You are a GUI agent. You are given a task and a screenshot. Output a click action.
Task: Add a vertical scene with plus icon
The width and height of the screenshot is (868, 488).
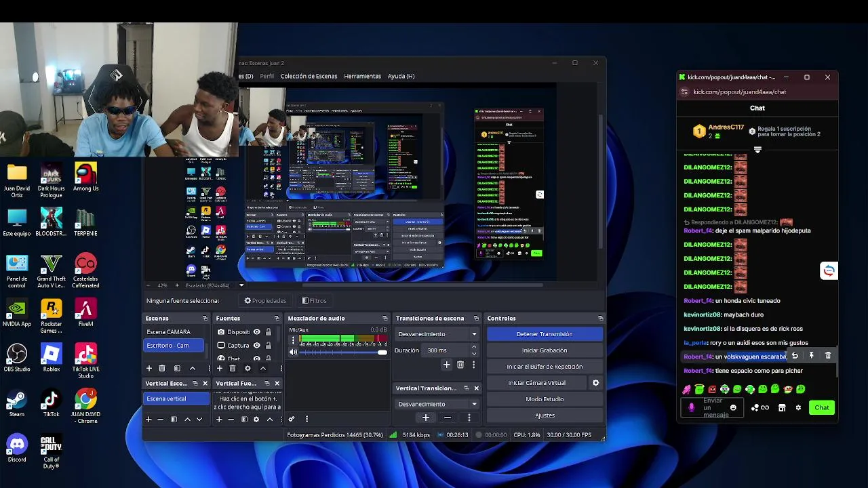[x=149, y=420]
